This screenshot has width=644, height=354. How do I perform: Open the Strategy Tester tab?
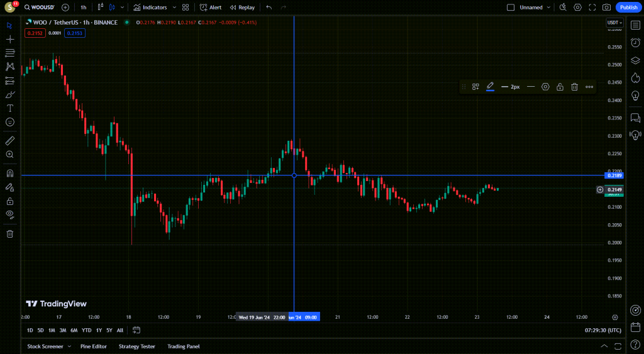(136, 346)
